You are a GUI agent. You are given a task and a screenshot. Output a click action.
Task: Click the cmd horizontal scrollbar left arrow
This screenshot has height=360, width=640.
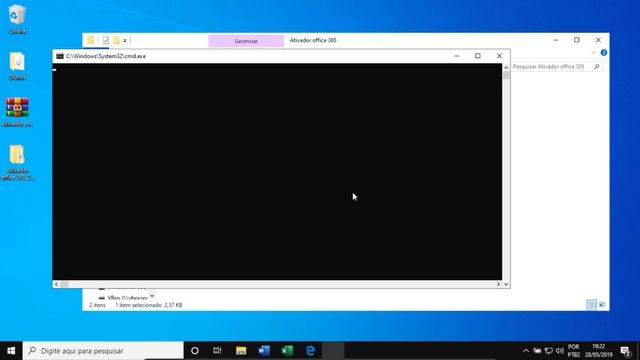click(x=56, y=284)
